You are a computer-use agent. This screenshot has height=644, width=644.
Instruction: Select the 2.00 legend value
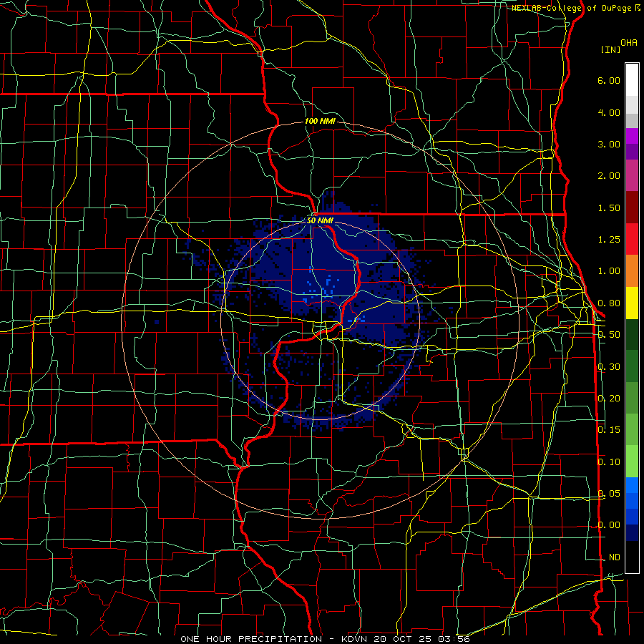(x=609, y=176)
